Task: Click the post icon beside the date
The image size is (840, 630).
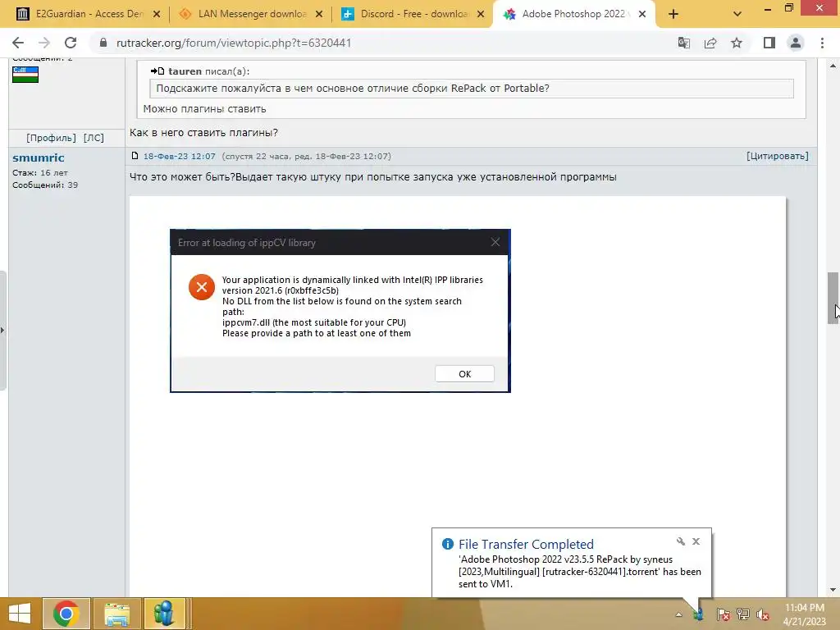Action: click(x=135, y=156)
